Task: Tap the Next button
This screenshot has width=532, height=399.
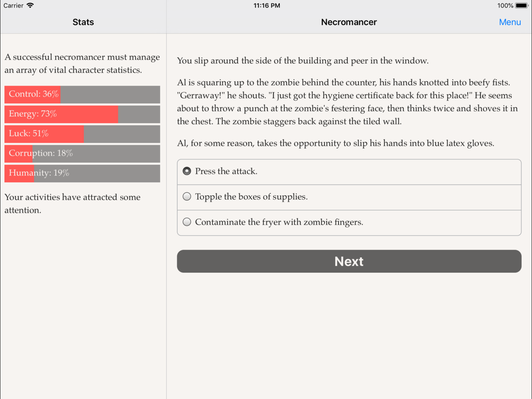Action: pos(349,261)
